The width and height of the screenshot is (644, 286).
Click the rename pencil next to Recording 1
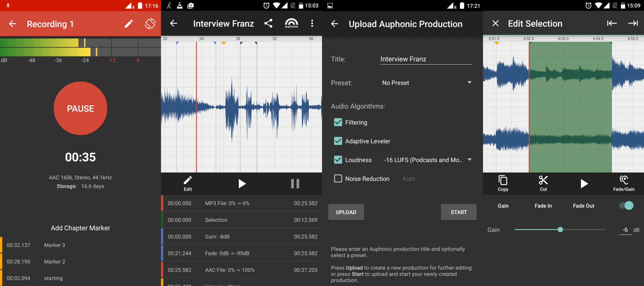coord(129,24)
